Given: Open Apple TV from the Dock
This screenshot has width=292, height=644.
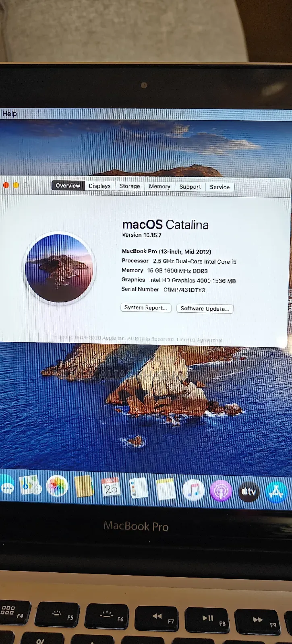Looking at the screenshot, I should click(x=249, y=491).
